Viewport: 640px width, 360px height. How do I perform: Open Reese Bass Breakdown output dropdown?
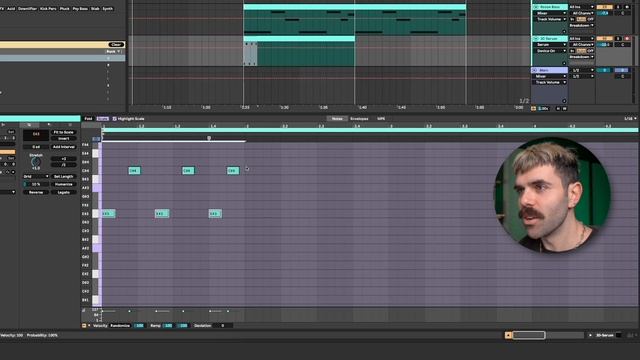coord(582,25)
